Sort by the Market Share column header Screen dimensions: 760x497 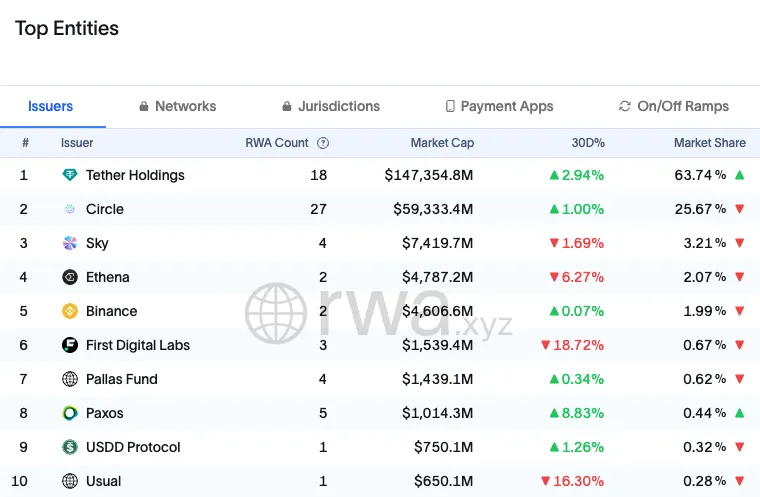[x=710, y=143]
